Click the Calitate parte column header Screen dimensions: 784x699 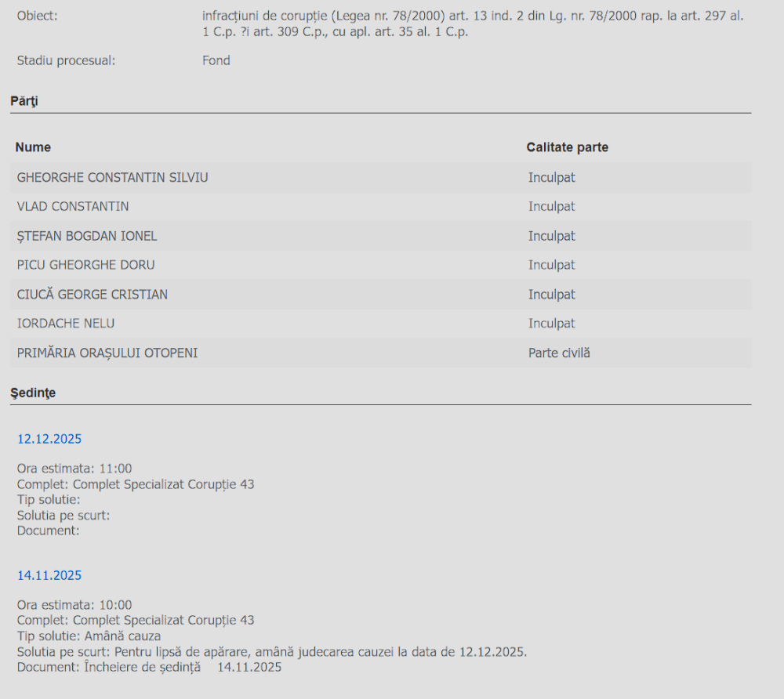pos(567,147)
